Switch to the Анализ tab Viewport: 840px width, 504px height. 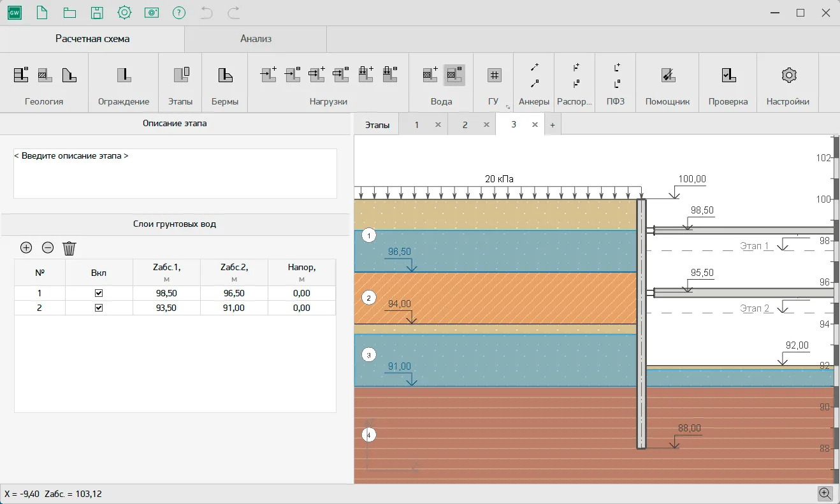(256, 39)
